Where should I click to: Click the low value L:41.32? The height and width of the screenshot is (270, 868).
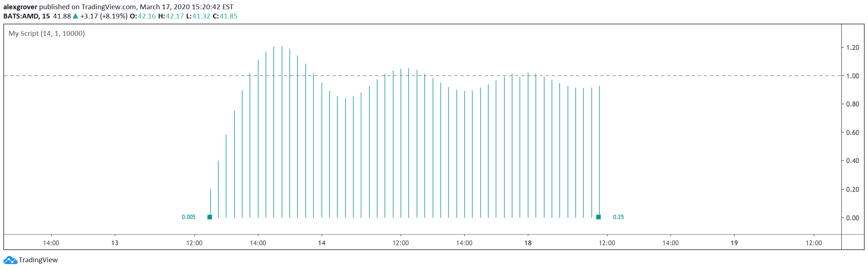click(198, 16)
